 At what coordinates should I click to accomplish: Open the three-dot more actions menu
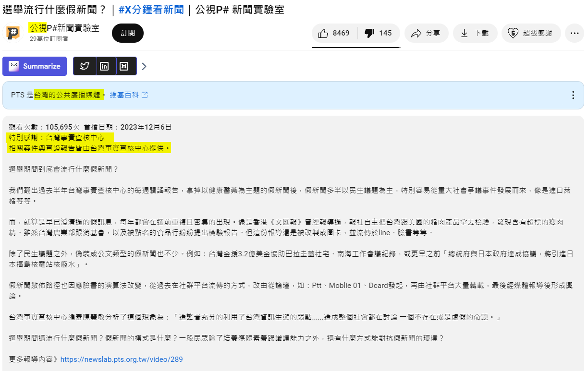(575, 33)
